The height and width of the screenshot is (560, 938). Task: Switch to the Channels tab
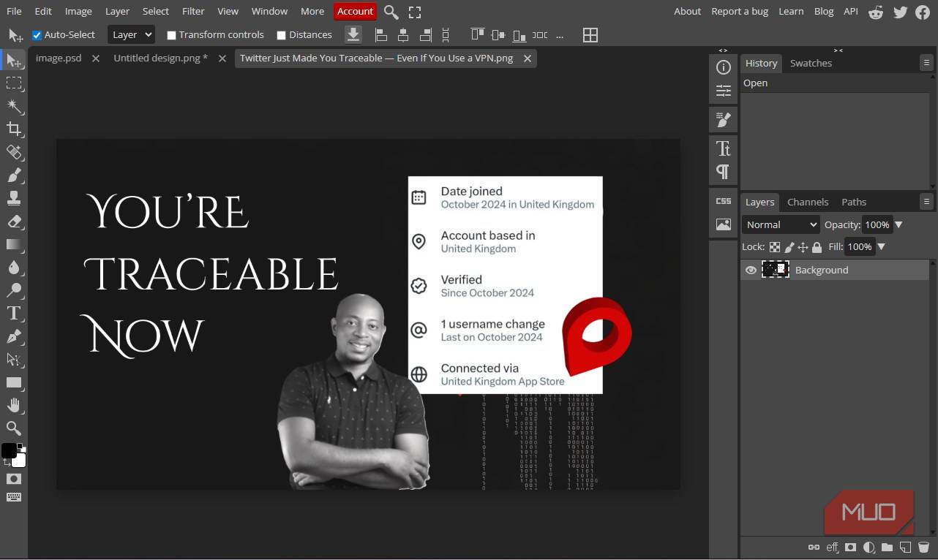[x=807, y=202]
